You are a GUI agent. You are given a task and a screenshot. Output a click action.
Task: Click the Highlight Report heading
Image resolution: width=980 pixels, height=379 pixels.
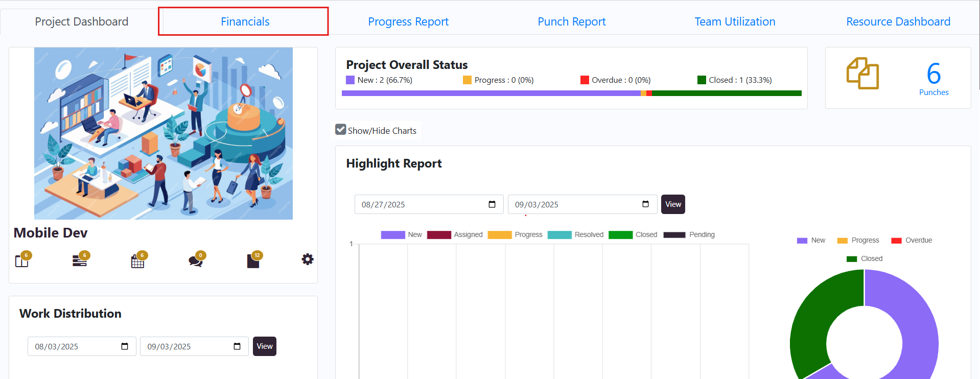(x=394, y=163)
